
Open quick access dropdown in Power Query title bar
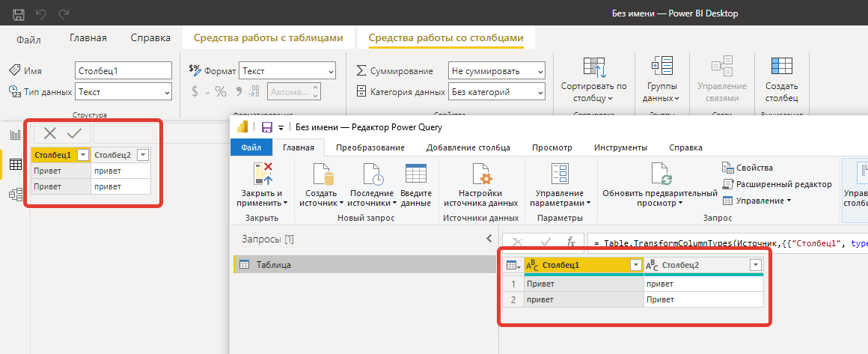(x=281, y=128)
